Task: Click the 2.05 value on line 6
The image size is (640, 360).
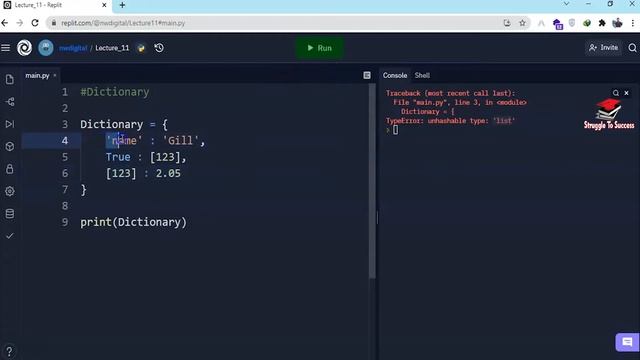Action: pyautogui.click(x=168, y=173)
